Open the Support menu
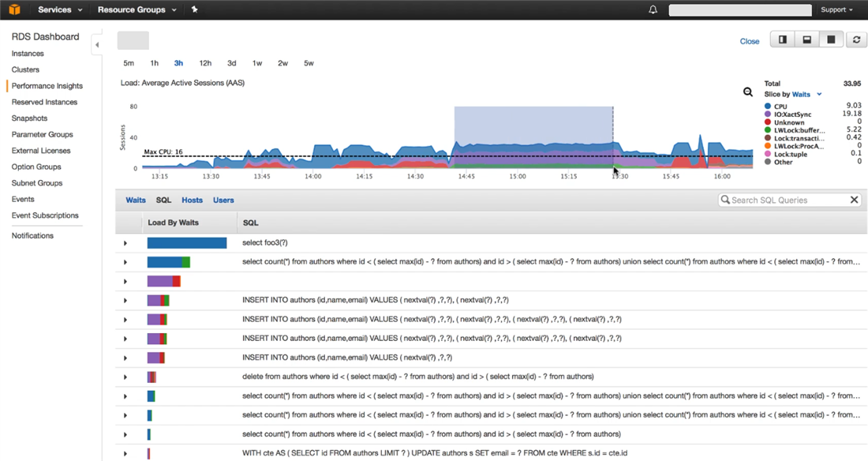This screenshot has height=461, width=868. point(836,9)
